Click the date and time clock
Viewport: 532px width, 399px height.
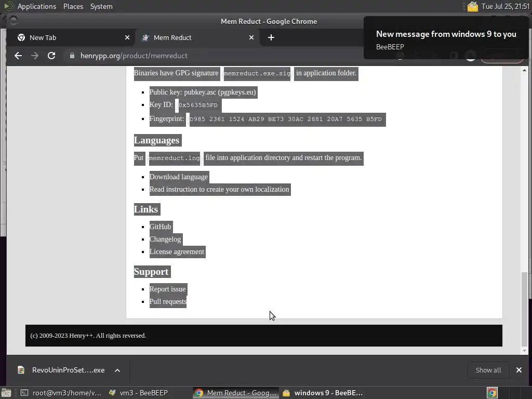click(506, 6)
